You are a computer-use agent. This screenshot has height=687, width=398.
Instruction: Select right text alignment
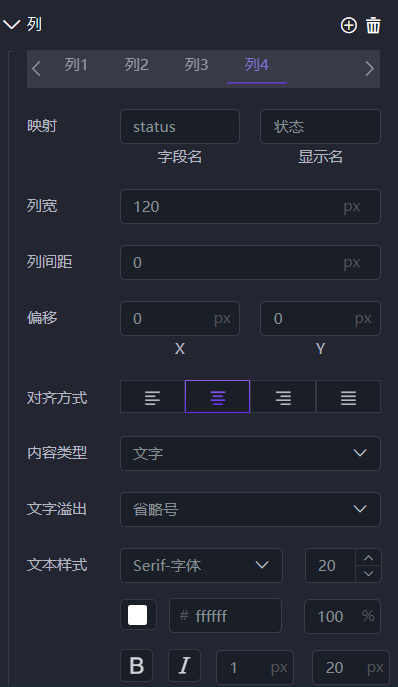pos(283,397)
